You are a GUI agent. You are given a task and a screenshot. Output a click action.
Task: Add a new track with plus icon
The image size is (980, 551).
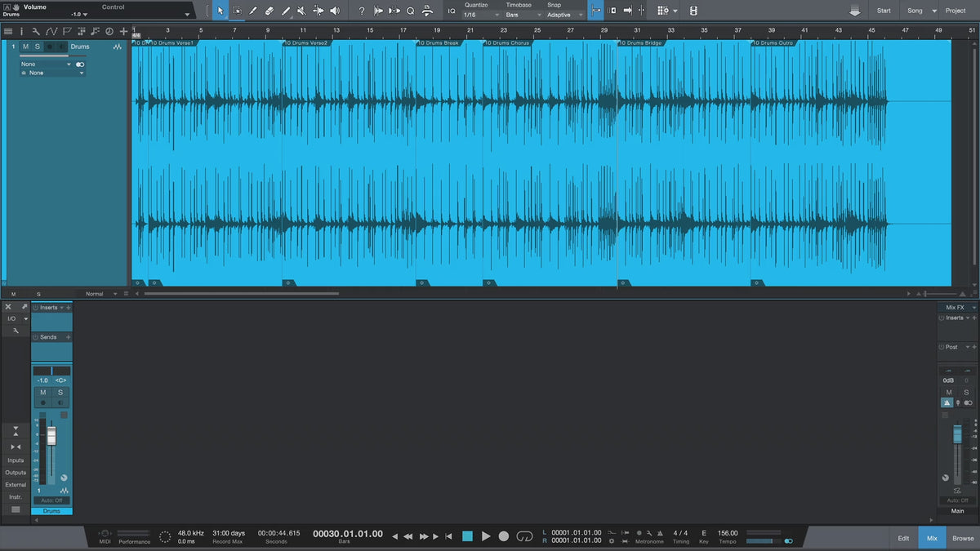point(123,31)
